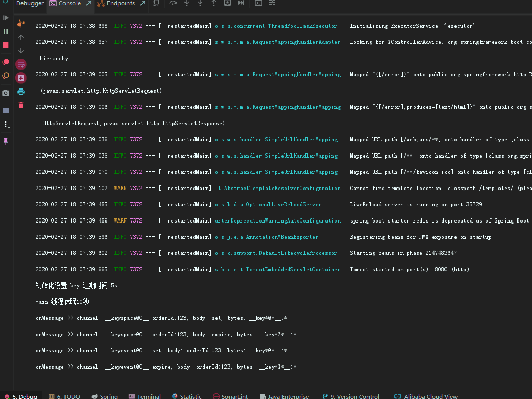
Task: Step out of the current method
Action: (x=214, y=3)
